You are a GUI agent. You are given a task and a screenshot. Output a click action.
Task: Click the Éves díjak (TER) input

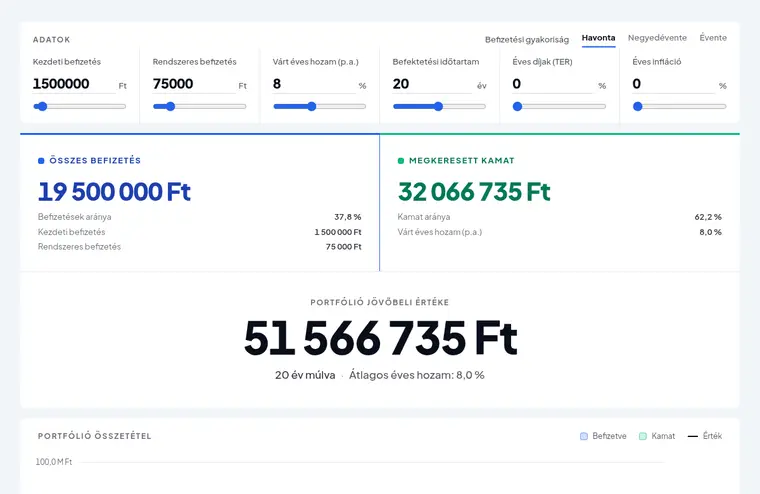[554, 84]
